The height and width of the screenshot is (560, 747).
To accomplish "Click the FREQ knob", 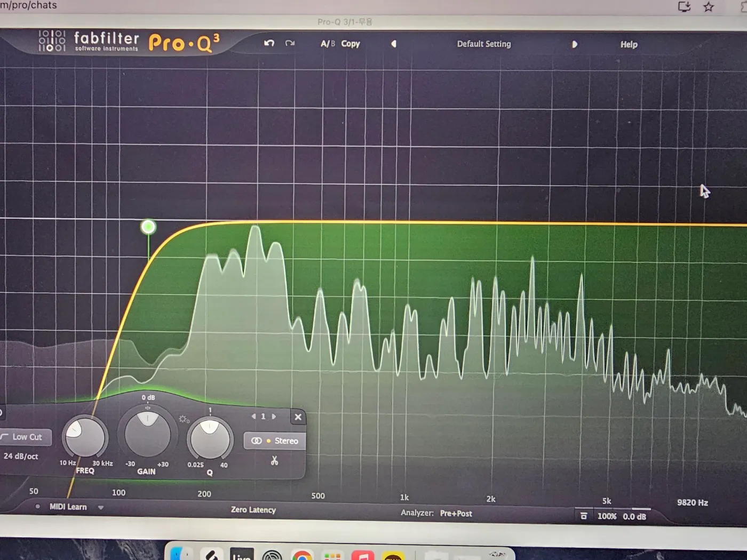I will pyautogui.click(x=85, y=437).
